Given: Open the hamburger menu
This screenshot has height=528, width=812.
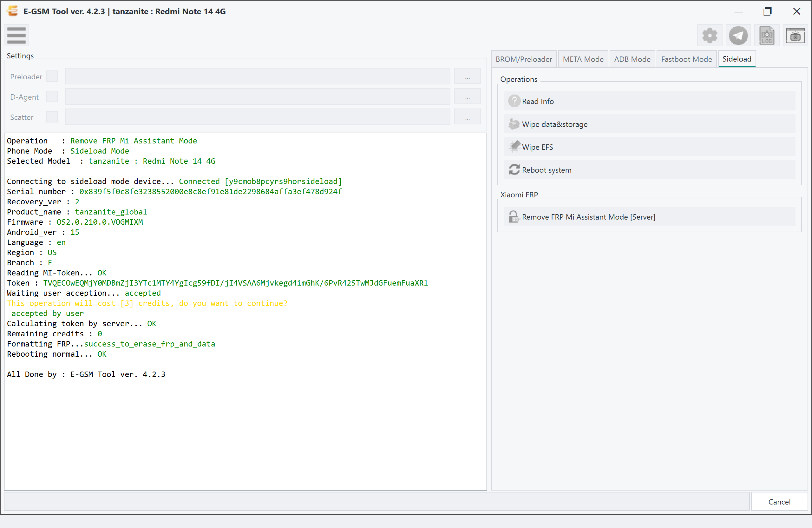Looking at the screenshot, I should [16, 35].
